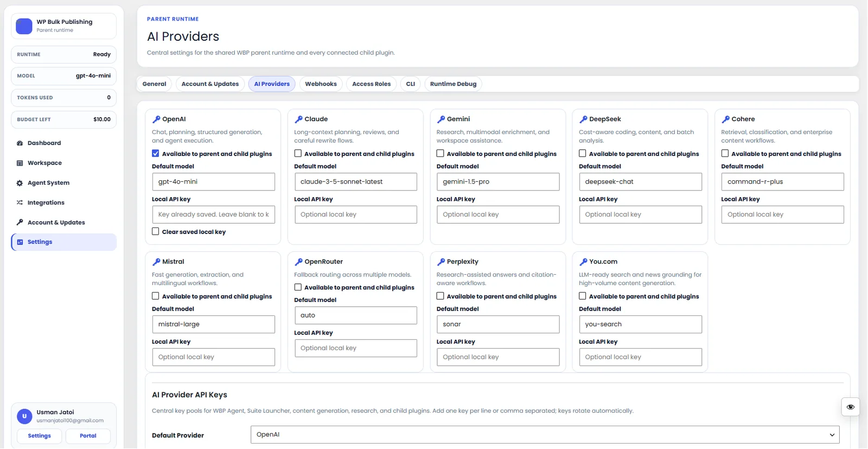Click OpenRouter default model field auto
The width and height of the screenshot is (868, 449).
(355, 315)
